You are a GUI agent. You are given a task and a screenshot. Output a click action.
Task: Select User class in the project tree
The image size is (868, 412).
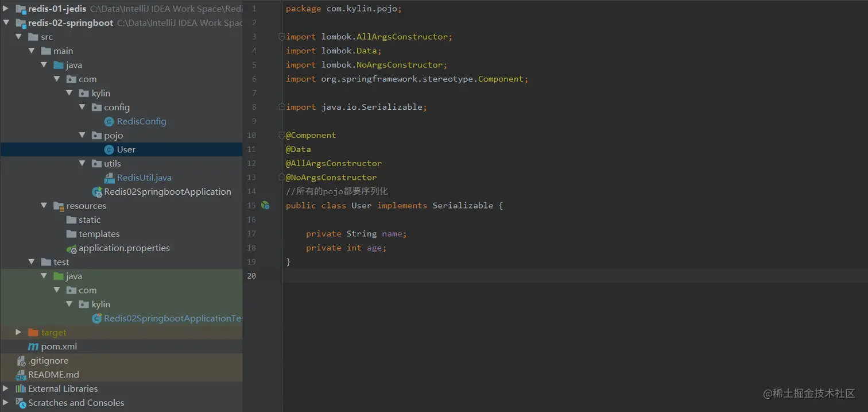pos(126,149)
